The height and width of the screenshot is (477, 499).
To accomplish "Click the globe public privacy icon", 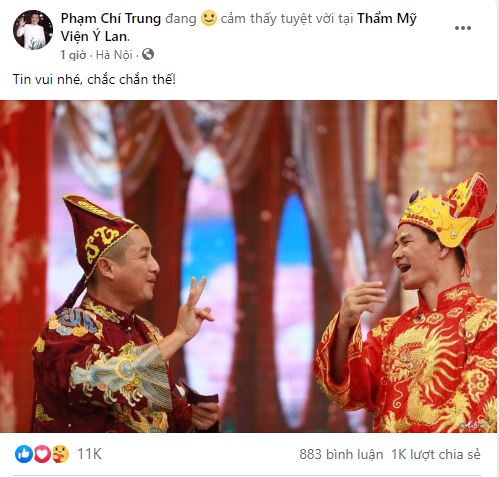I will pos(148,54).
